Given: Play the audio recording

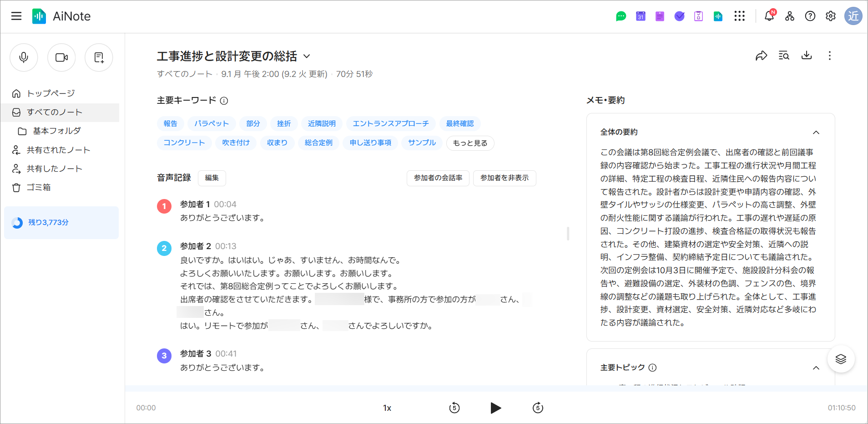Looking at the screenshot, I should (x=495, y=408).
